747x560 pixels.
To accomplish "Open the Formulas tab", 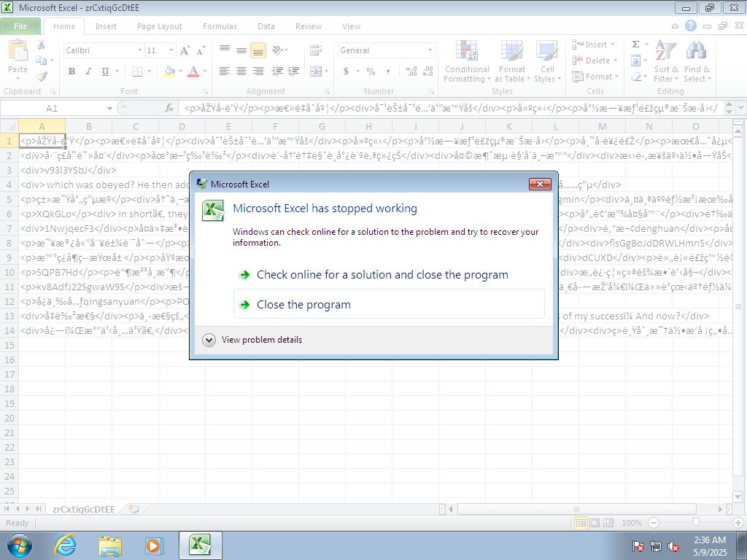I will [x=220, y=26].
